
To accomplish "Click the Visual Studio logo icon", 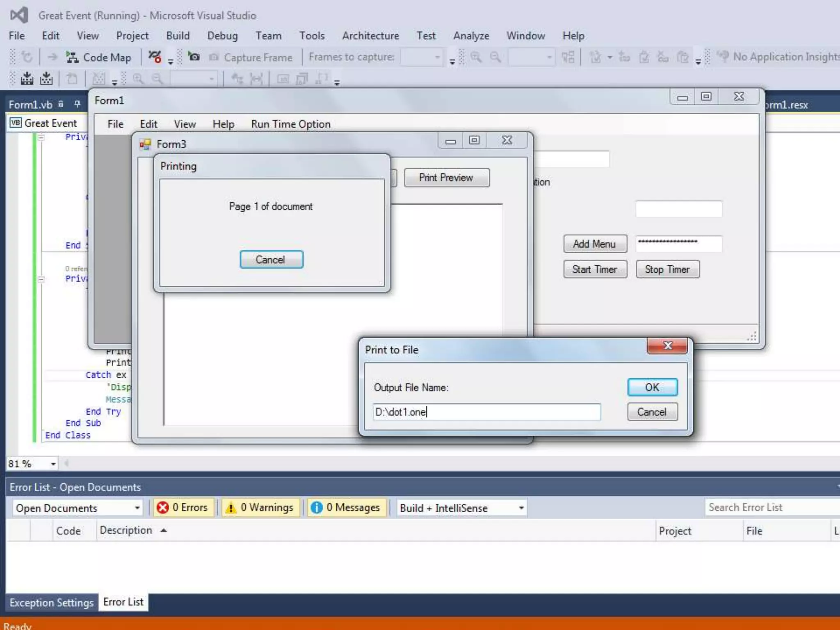I will click(19, 15).
